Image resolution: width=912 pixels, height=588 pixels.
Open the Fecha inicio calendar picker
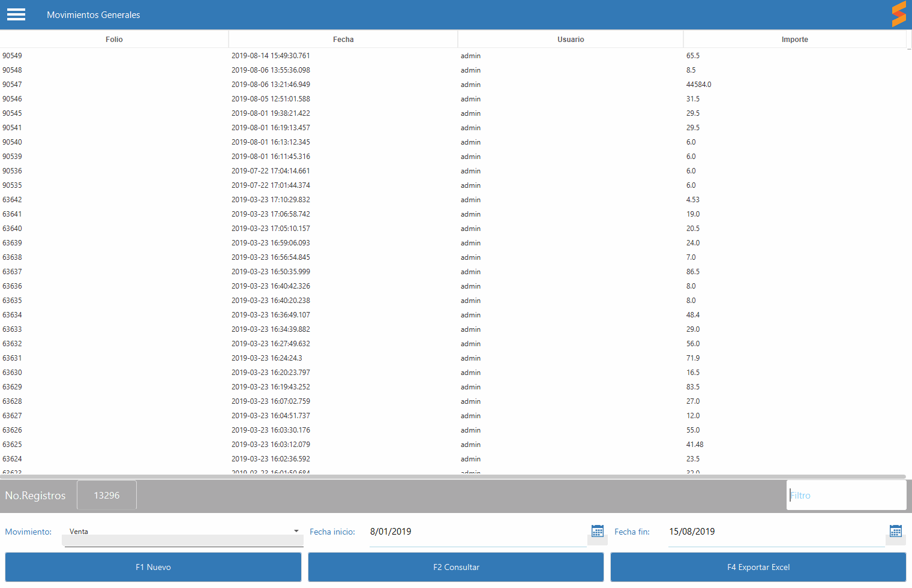[x=597, y=531]
